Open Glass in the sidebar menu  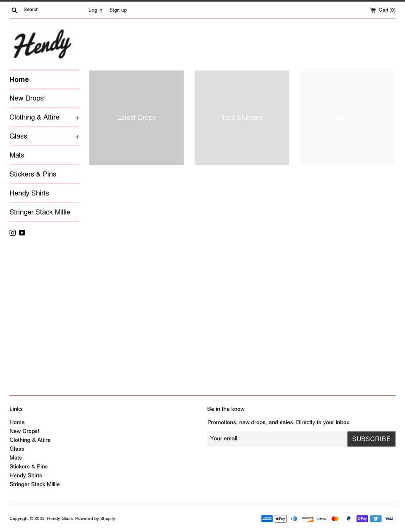coord(18,136)
